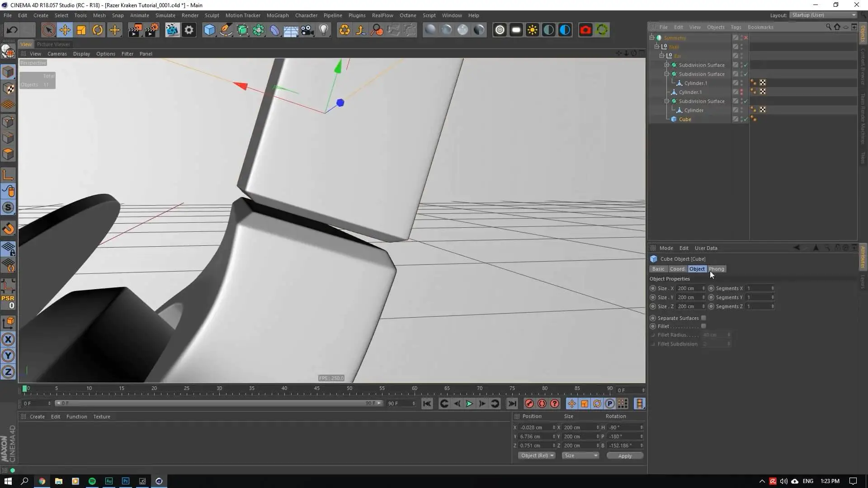
Task: Toggle Y axis lock
Action: point(8,356)
